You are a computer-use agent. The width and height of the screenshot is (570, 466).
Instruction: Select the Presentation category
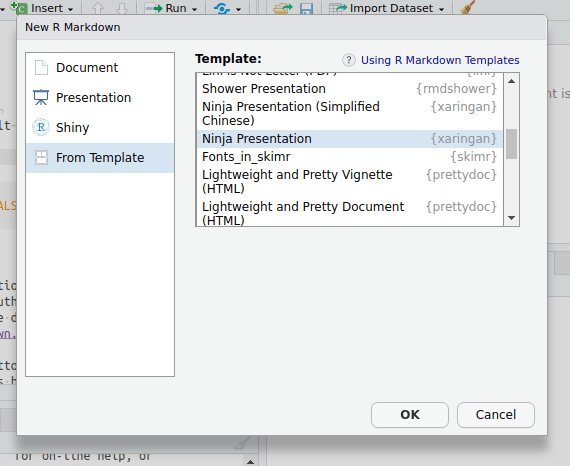click(100, 97)
